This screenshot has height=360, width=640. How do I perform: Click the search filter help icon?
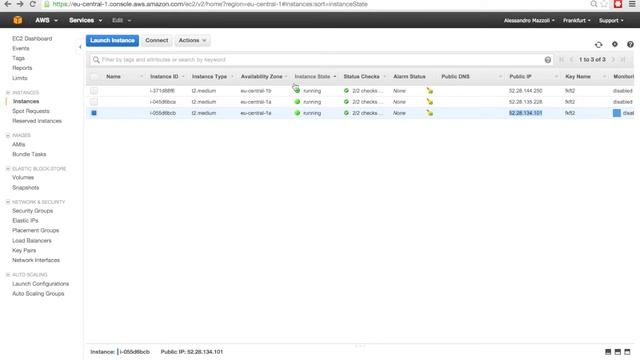pyautogui.click(x=548, y=60)
